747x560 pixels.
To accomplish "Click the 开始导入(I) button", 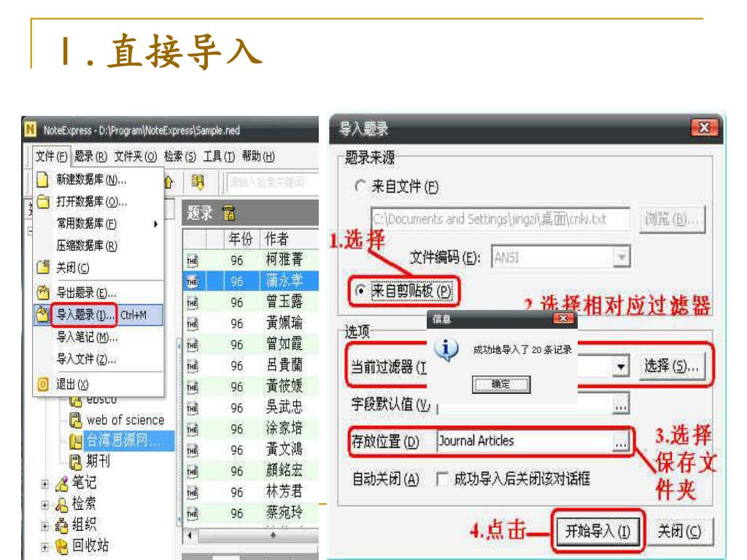I will tap(597, 531).
